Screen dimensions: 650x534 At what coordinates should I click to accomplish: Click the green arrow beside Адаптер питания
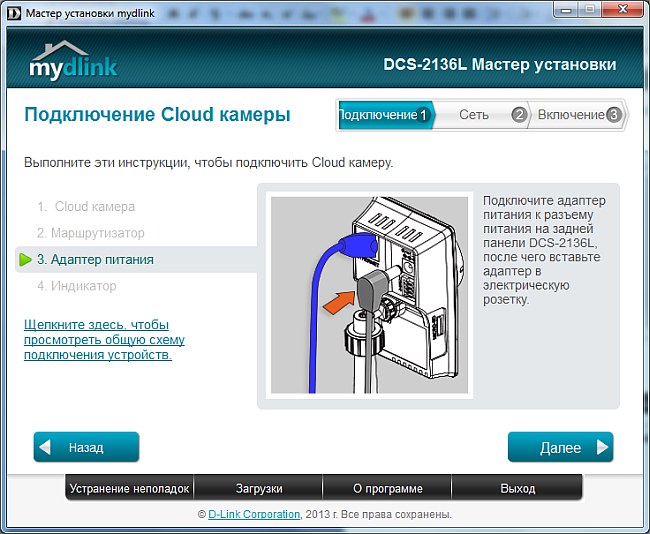(26, 260)
